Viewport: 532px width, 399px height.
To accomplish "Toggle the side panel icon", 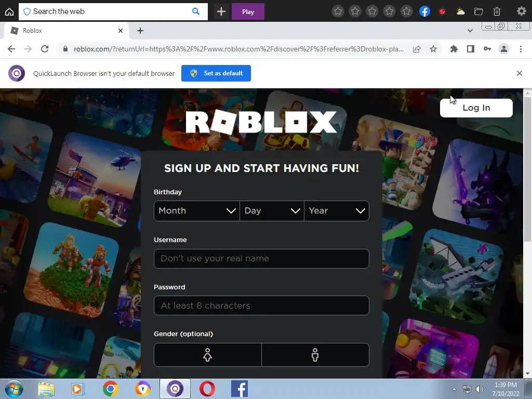I will (x=470, y=49).
